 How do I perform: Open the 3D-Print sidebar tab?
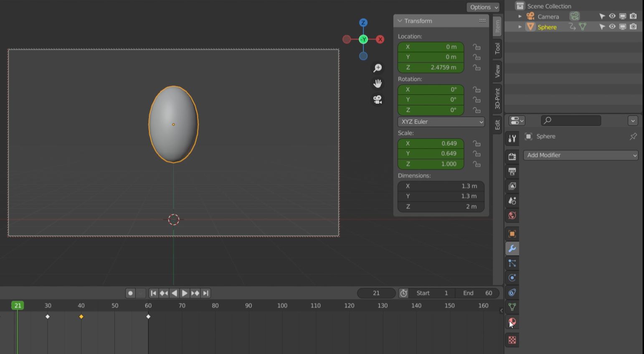click(x=497, y=99)
